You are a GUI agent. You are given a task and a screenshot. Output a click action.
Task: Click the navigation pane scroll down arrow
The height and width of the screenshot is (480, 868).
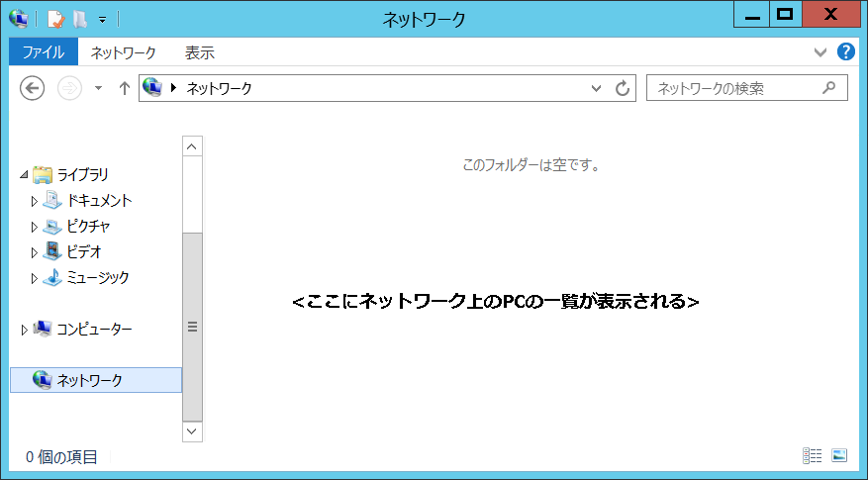[x=192, y=432]
